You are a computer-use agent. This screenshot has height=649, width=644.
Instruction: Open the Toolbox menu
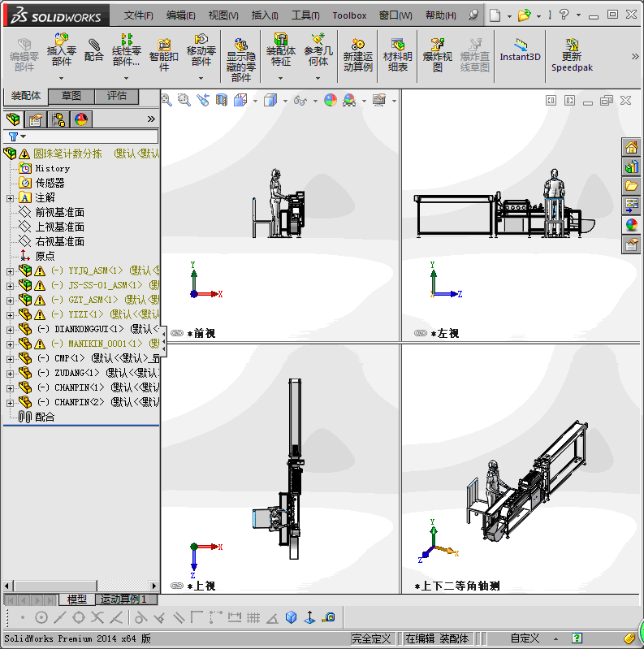(x=349, y=15)
